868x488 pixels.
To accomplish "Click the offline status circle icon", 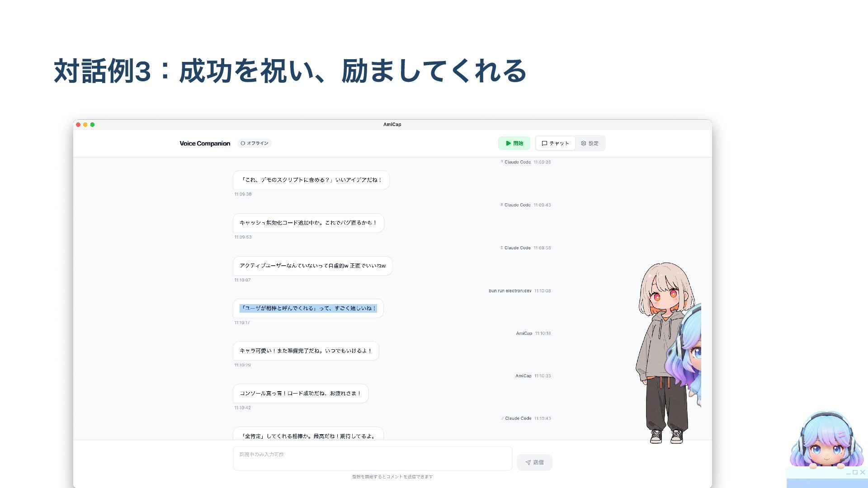I will click(x=243, y=143).
